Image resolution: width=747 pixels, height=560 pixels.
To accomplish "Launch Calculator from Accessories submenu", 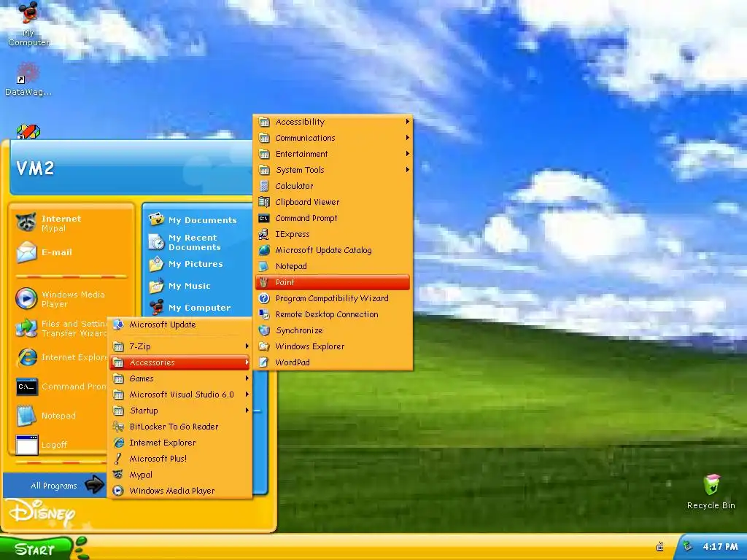I will click(x=333, y=186).
